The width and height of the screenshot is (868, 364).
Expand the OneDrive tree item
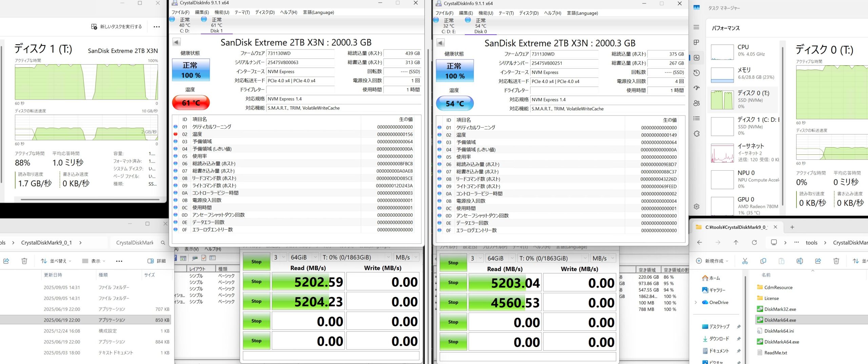click(696, 302)
